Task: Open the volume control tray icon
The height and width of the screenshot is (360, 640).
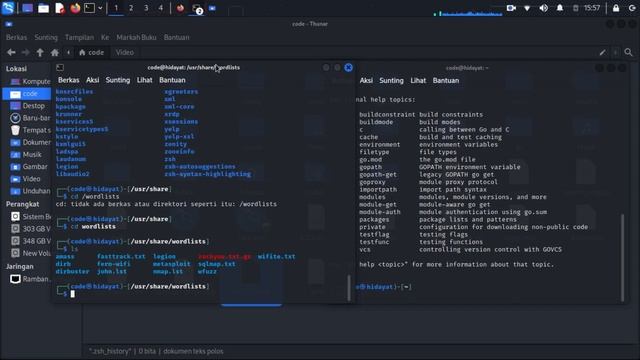Action: click(x=543, y=8)
